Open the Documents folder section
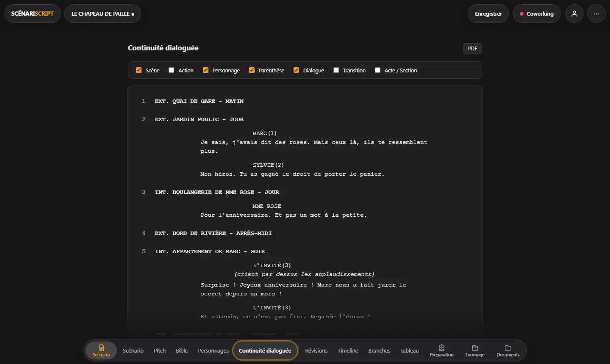Screen dimensions: 610x364 [508, 350]
